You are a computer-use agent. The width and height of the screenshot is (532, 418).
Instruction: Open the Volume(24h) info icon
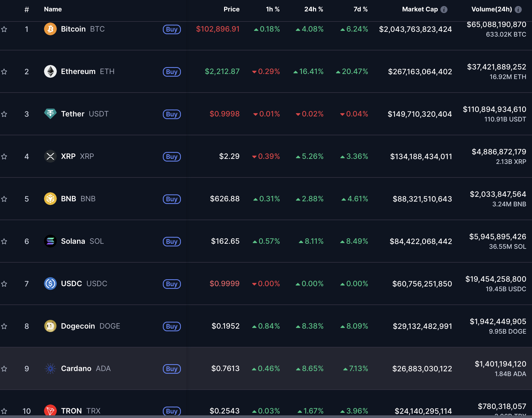click(x=518, y=10)
